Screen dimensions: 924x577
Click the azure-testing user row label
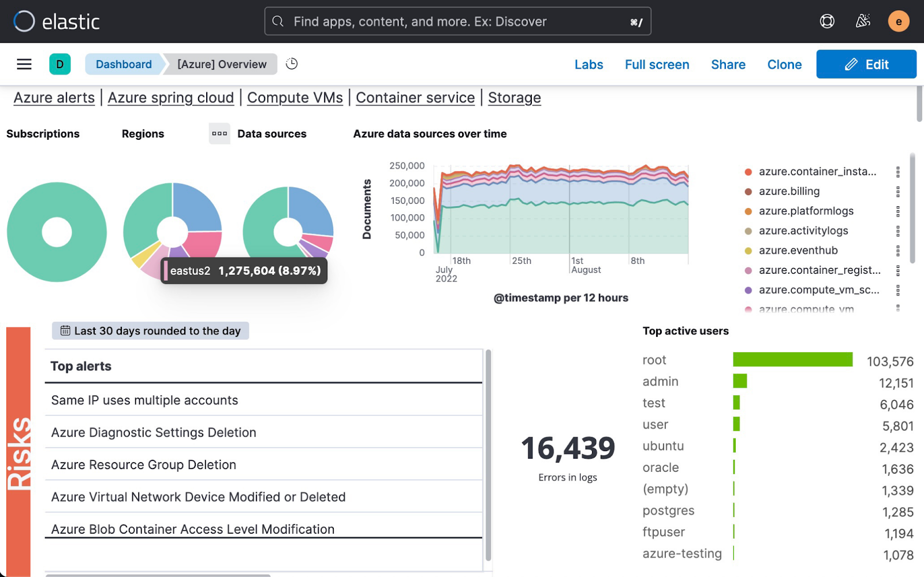tap(682, 553)
